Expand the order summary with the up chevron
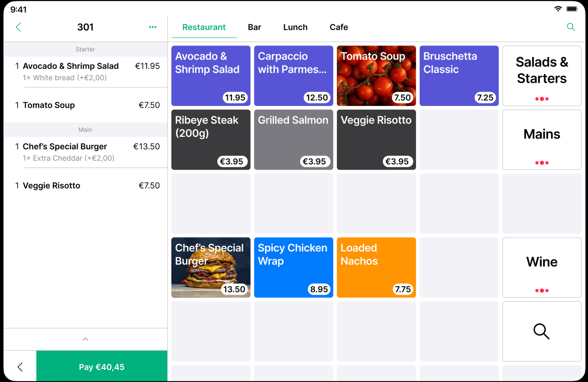588x382 pixels. click(x=85, y=339)
